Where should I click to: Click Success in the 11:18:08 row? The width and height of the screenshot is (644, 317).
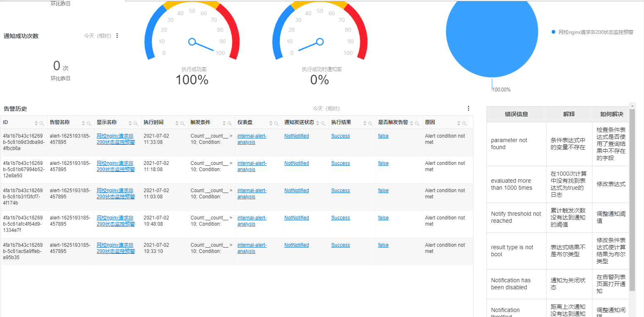[340, 163]
